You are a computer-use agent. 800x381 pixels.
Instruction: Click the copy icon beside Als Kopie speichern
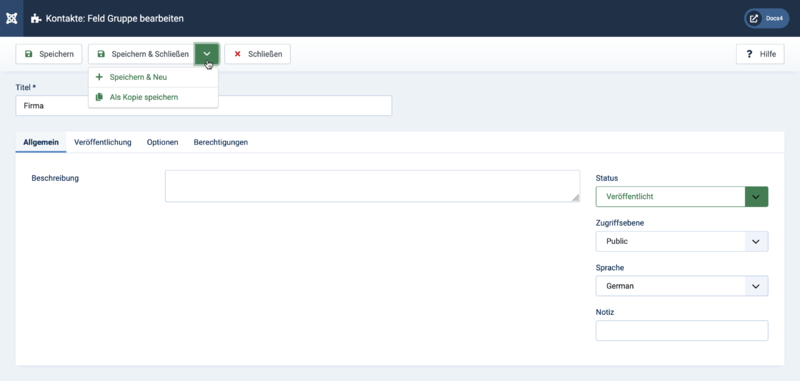click(99, 97)
